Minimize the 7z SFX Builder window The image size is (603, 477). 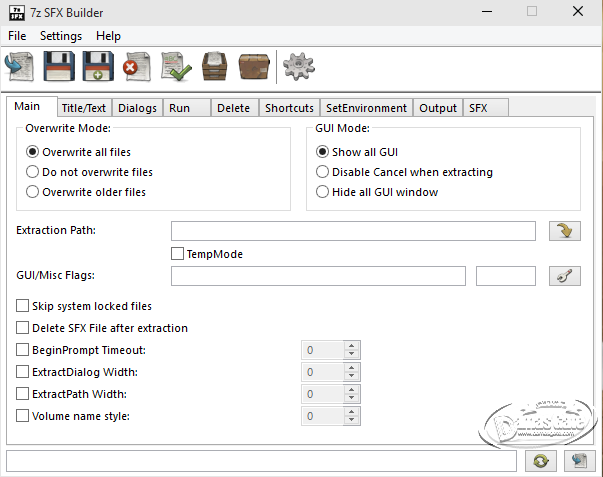(x=487, y=12)
